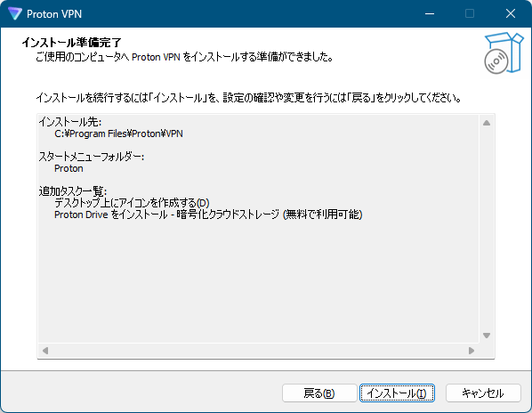The image size is (532, 413).
Task: Close the Proton VPN installer window
Action: 511,13
